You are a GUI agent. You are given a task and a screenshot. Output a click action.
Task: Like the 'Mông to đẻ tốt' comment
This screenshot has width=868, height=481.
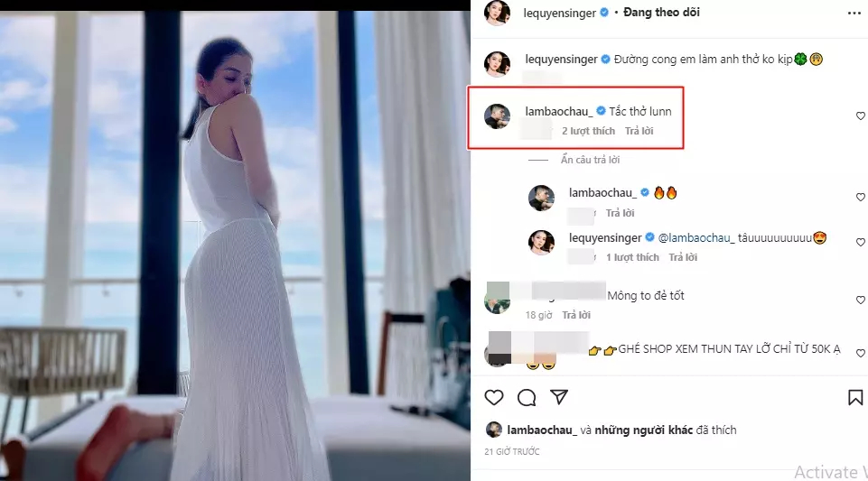tap(860, 300)
